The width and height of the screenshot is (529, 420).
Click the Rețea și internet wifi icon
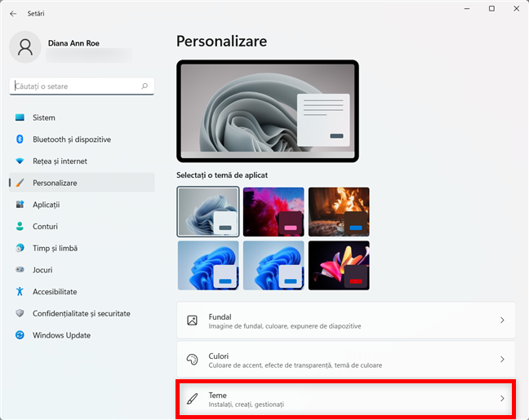20,161
